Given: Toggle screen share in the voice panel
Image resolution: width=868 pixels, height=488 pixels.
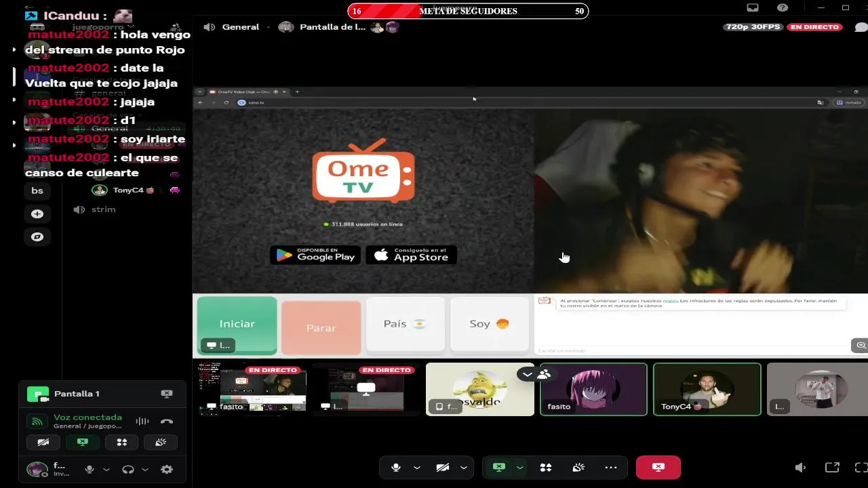Looking at the screenshot, I should tap(82, 442).
